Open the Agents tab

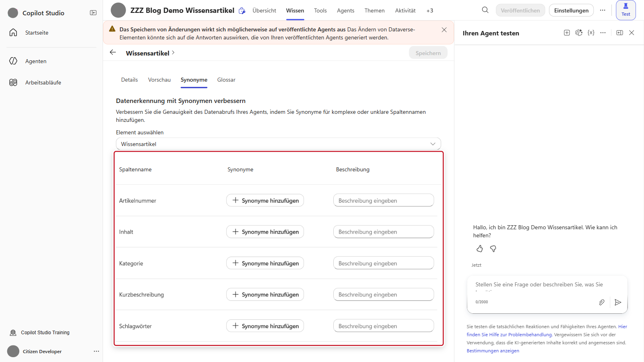(346, 10)
